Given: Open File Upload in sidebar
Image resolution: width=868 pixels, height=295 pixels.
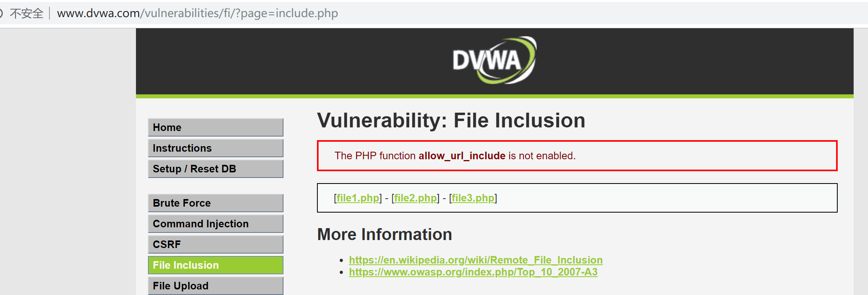Looking at the screenshot, I should [x=215, y=286].
